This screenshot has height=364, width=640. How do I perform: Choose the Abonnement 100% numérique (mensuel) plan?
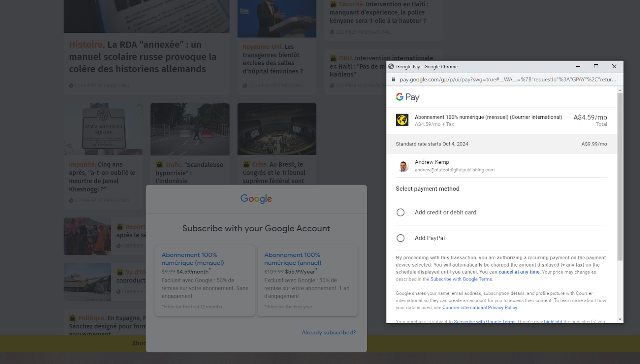pyautogui.click(x=205, y=280)
